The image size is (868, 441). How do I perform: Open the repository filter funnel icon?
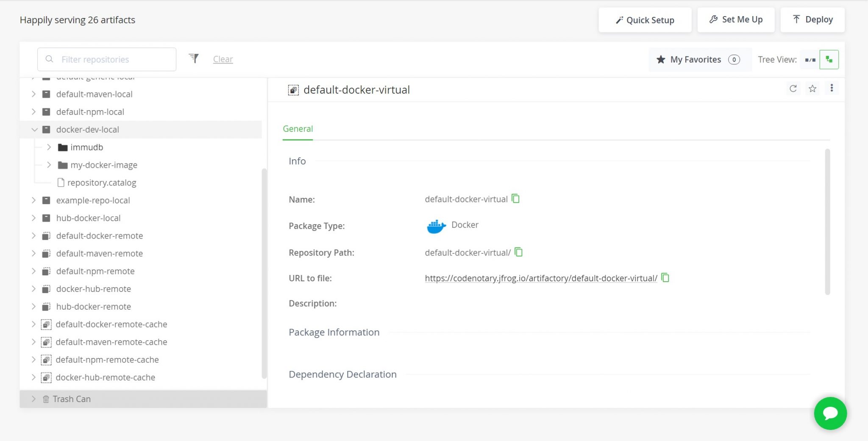click(x=194, y=58)
